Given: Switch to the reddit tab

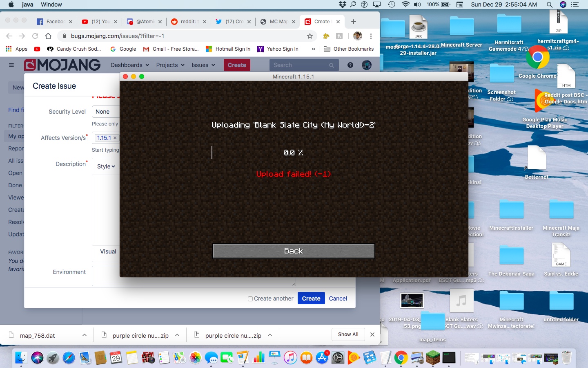Looking at the screenshot, I should click(188, 22).
